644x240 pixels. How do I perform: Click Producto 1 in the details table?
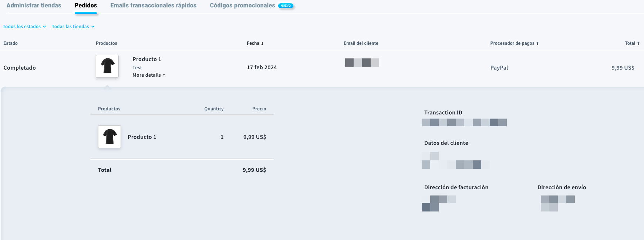(x=142, y=137)
